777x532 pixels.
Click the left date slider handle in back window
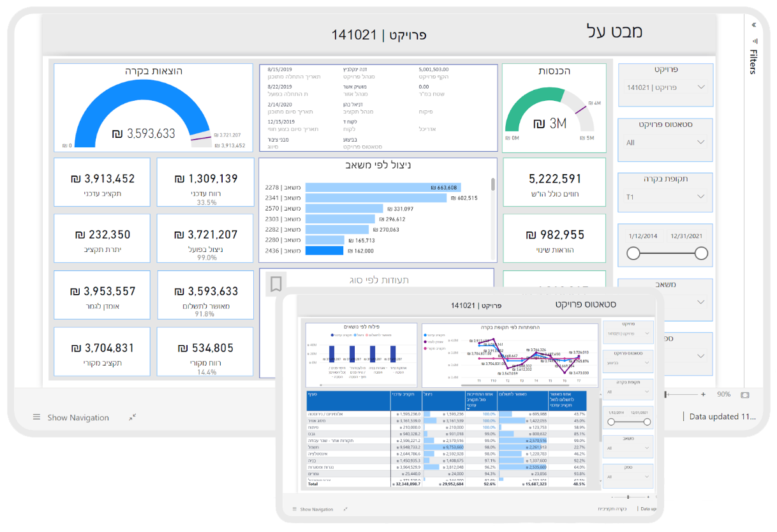coord(633,254)
